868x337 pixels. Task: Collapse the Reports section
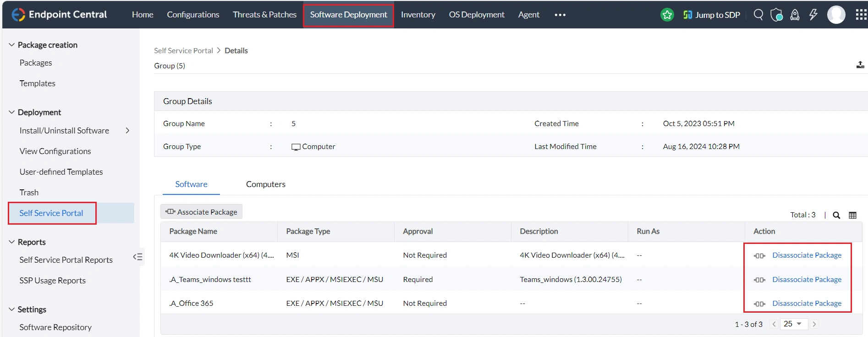pyautogui.click(x=12, y=242)
